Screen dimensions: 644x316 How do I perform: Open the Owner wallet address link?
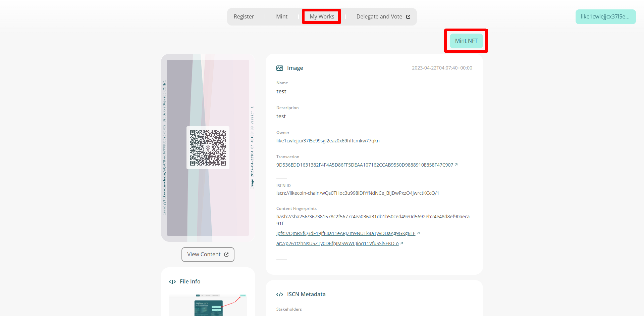(328, 141)
